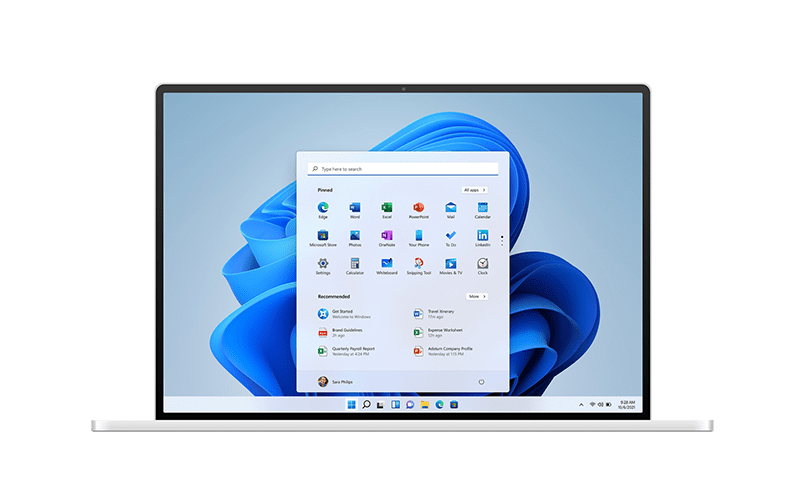Launch the pinned Calculator app
Viewport: 800px width, 494px height.
355,266
